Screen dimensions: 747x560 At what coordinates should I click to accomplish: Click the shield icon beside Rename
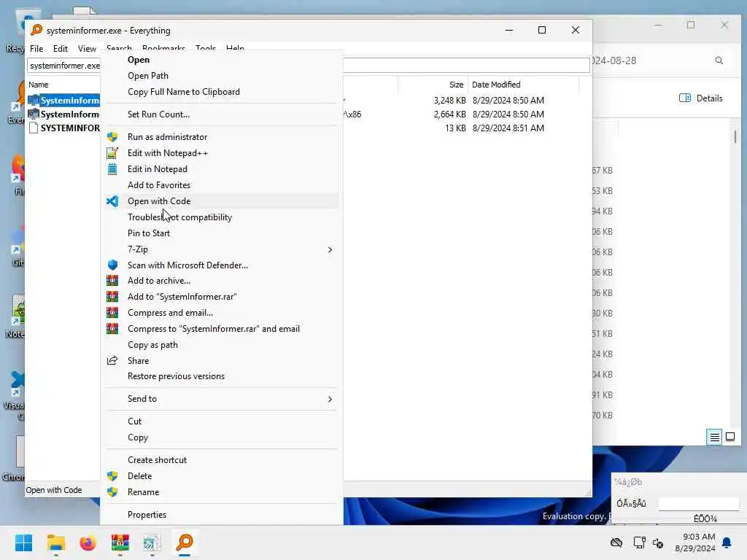click(x=112, y=492)
